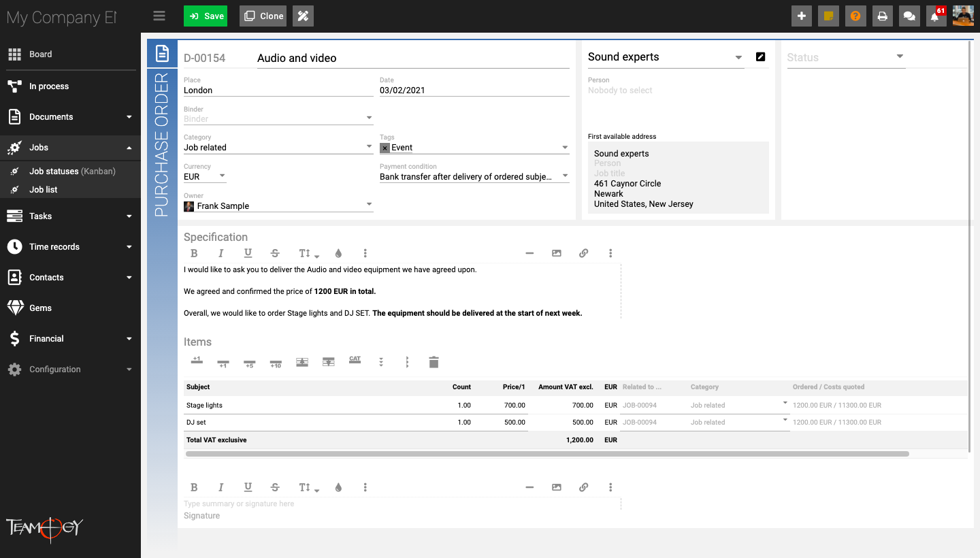Screen dimensions: 980x558
Task: Delete item with the trash icon
Action: pyautogui.click(x=434, y=362)
